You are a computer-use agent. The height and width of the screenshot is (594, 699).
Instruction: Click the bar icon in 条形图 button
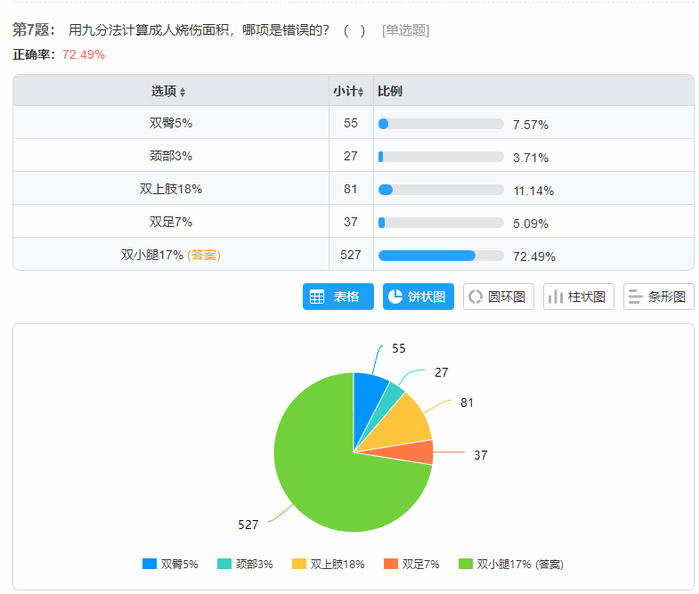pos(636,297)
